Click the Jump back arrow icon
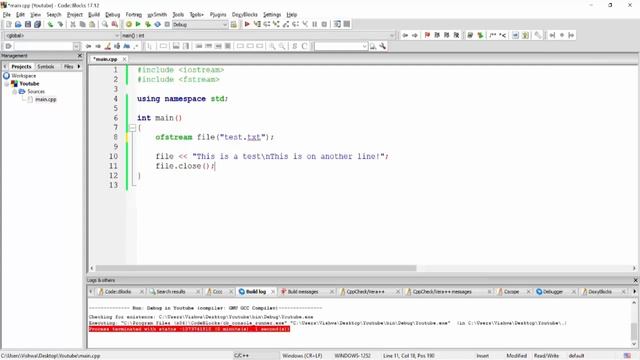Image resolution: width=640 pixels, height=360 pixels. point(405,36)
